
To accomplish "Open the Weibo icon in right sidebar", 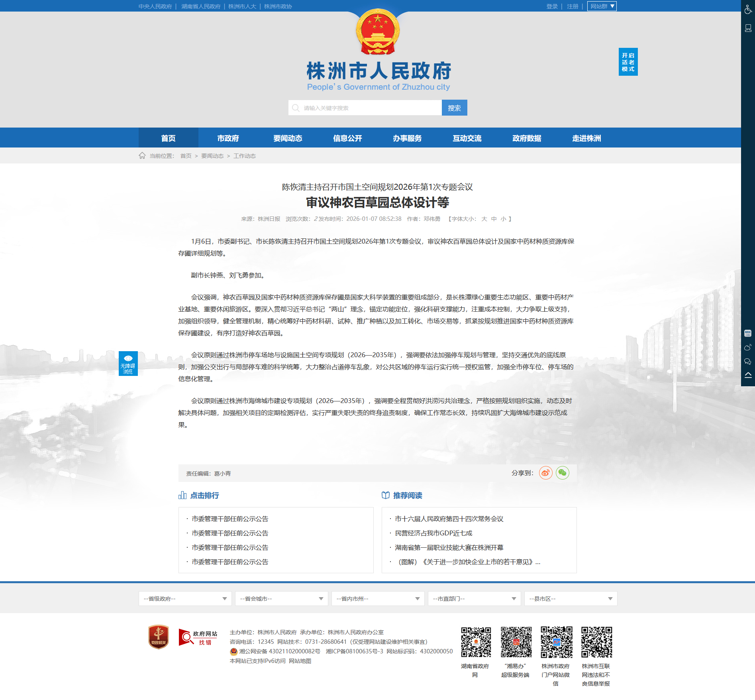I will pos(748,348).
